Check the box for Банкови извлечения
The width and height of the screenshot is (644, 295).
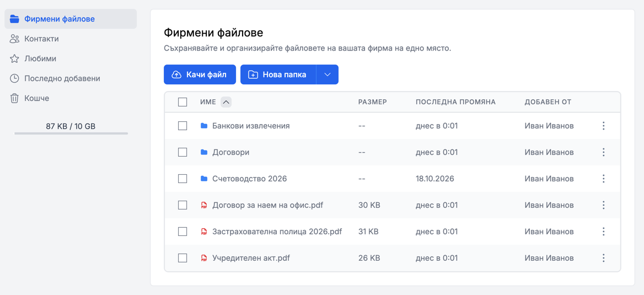(183, 126)
